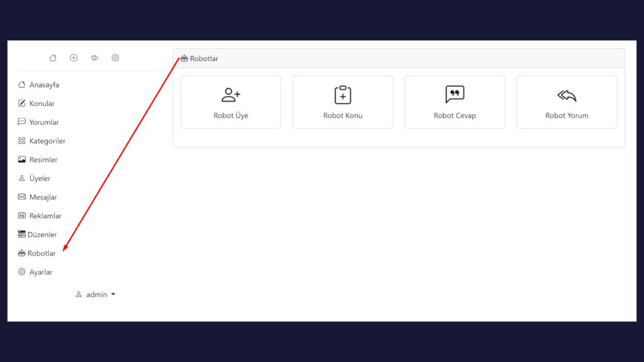
Task: Click the Kategoriler grid icon
Action: tap(22, 141)
